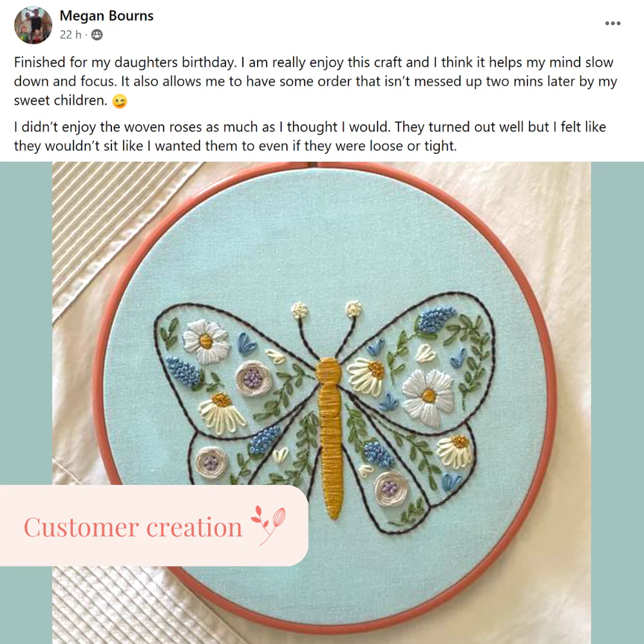The height and width of the screenshot is (644, 644).
Task: Open Megan Bourns' profile via her name
Action: coord(106,15)
